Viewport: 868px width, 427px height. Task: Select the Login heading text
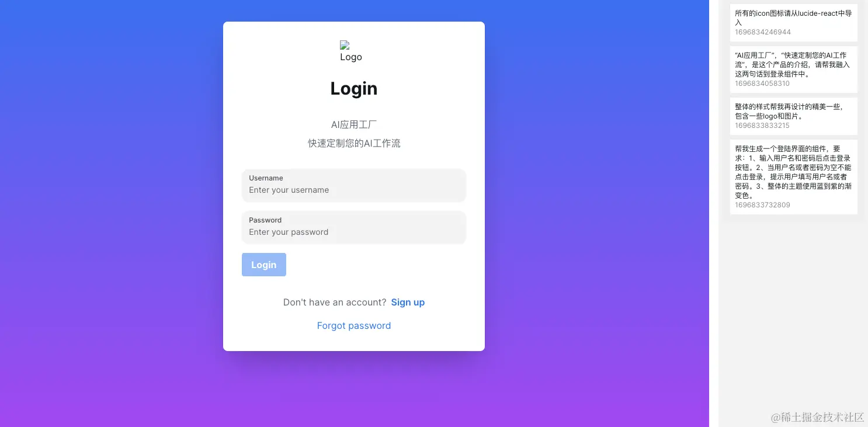click(354, 88)
